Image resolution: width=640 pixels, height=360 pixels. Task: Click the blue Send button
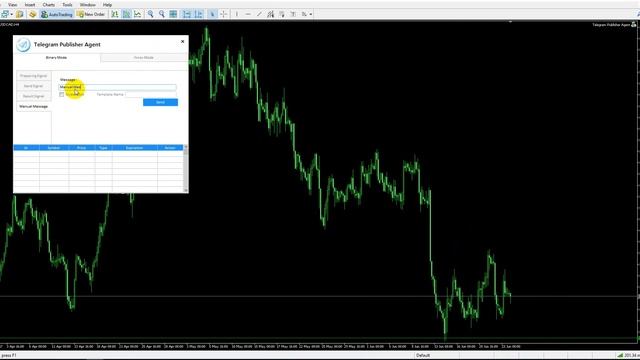160,102
